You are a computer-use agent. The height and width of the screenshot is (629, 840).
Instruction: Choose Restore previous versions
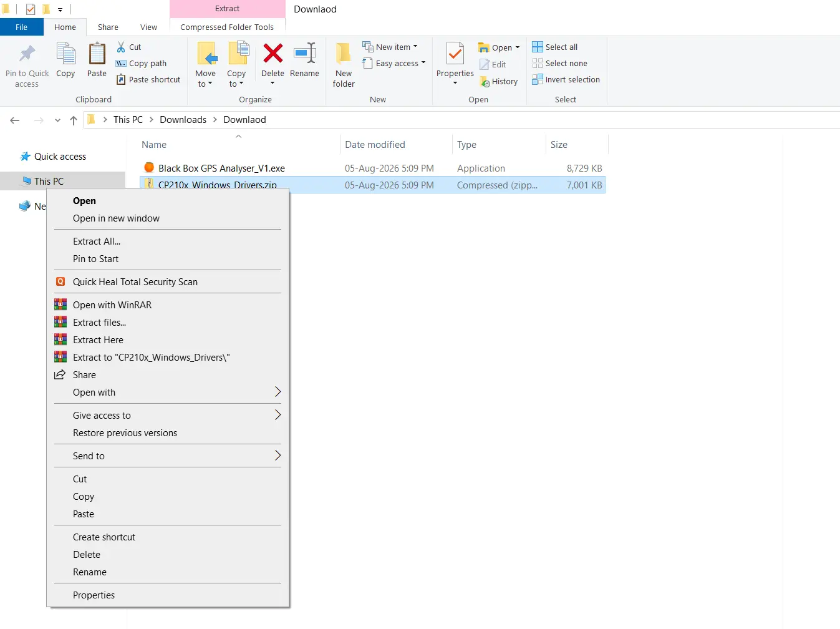[x=168, y=433]
